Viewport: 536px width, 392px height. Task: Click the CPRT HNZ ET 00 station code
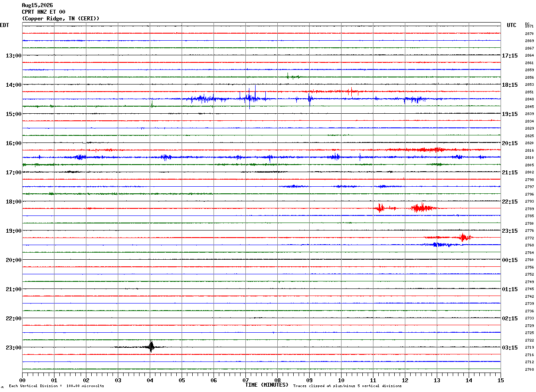(43, 12)
